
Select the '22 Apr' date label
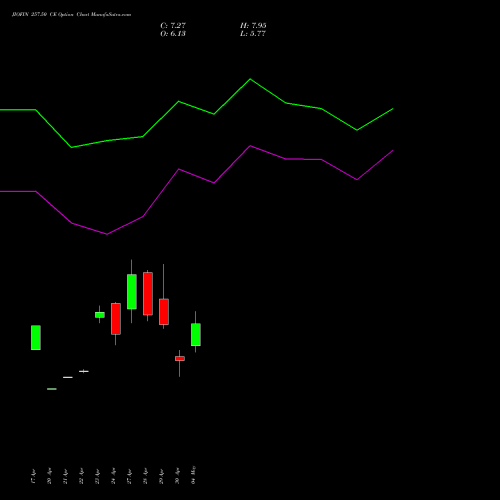click(81, 476)
